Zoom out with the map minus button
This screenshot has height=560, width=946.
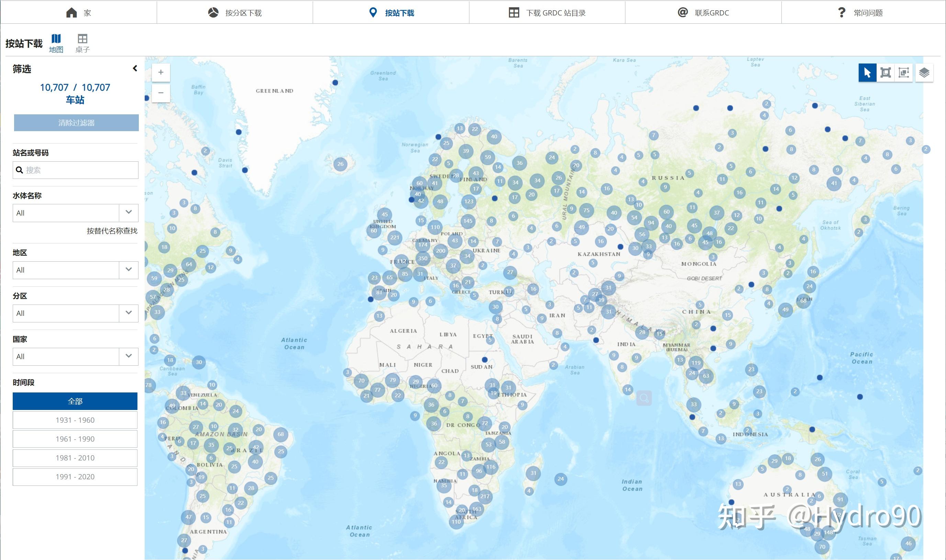click(161, 93)
